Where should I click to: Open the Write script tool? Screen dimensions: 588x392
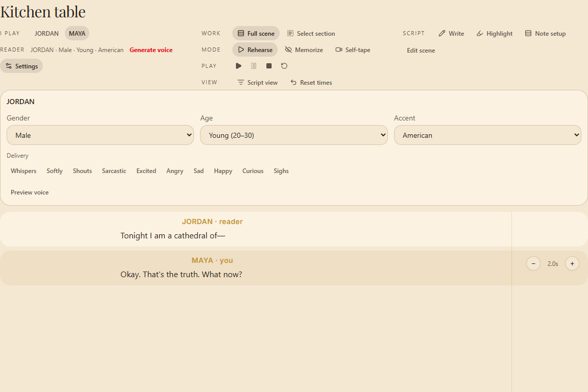pos(451,33)
